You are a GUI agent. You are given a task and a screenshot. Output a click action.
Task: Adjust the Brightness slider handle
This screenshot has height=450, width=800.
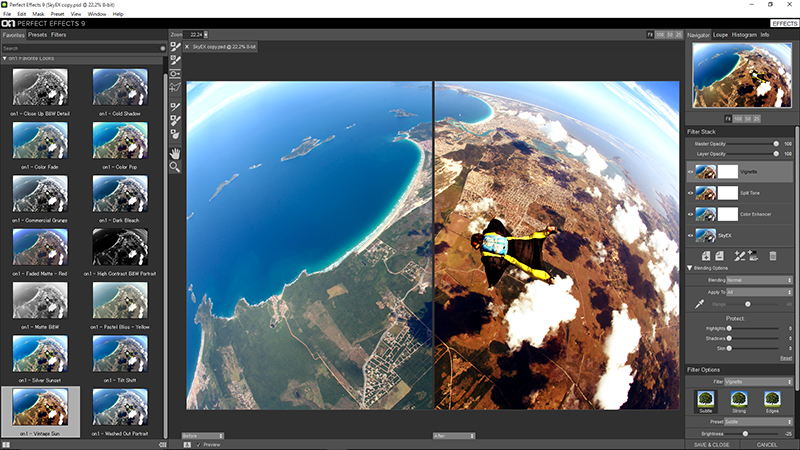[745, 434]
